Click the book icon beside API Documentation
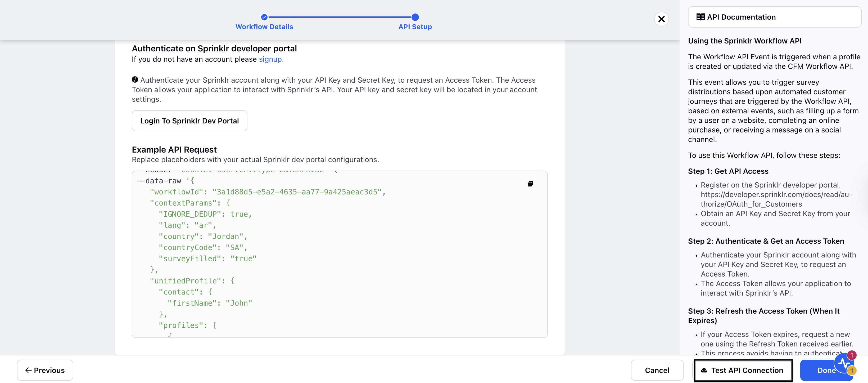This screenshot has height=383, width=868. tap(700, 17)
